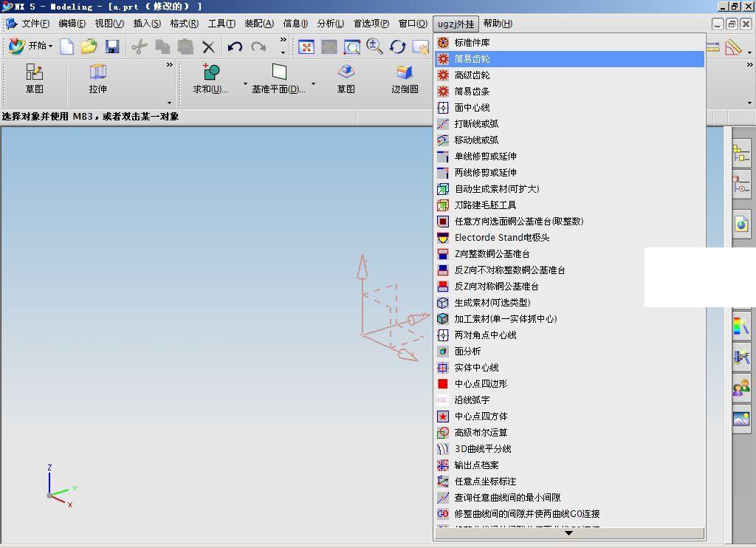
Task: Activate the rotate view tool
Action: click(397, 47)
